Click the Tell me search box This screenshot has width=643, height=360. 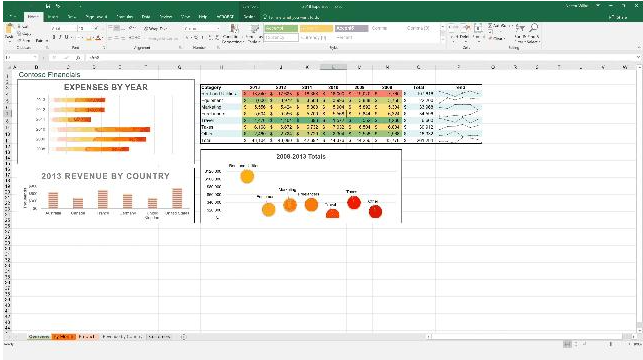tap(291, 17)
